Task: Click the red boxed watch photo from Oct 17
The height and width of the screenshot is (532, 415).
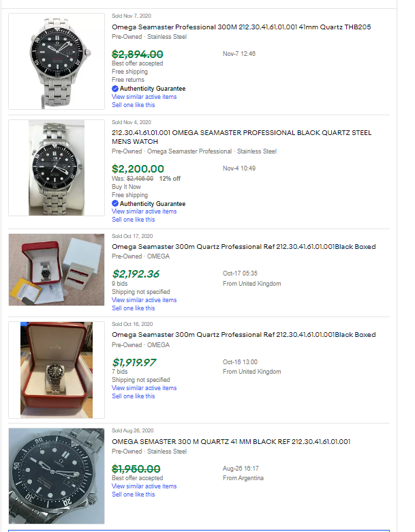Action: [x=57, y=269]
